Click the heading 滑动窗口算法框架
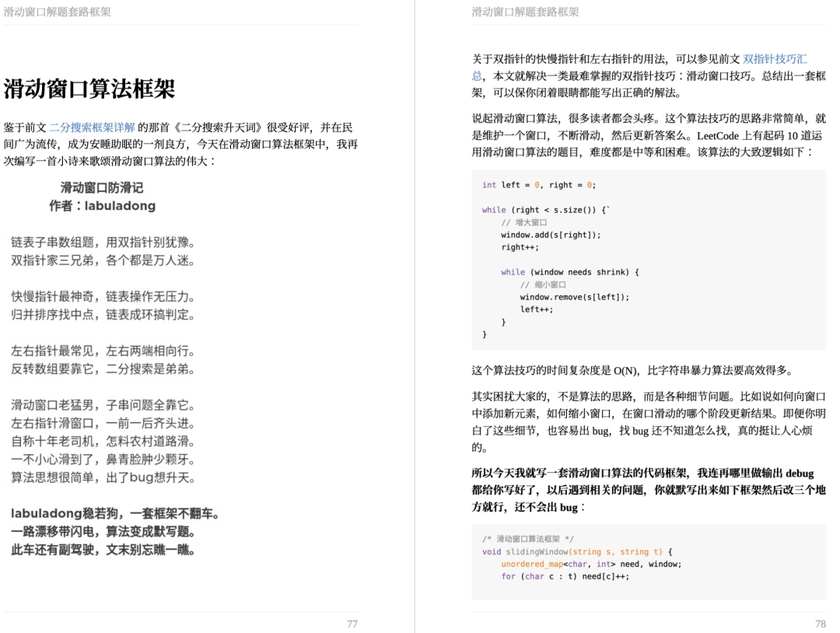 89,89
